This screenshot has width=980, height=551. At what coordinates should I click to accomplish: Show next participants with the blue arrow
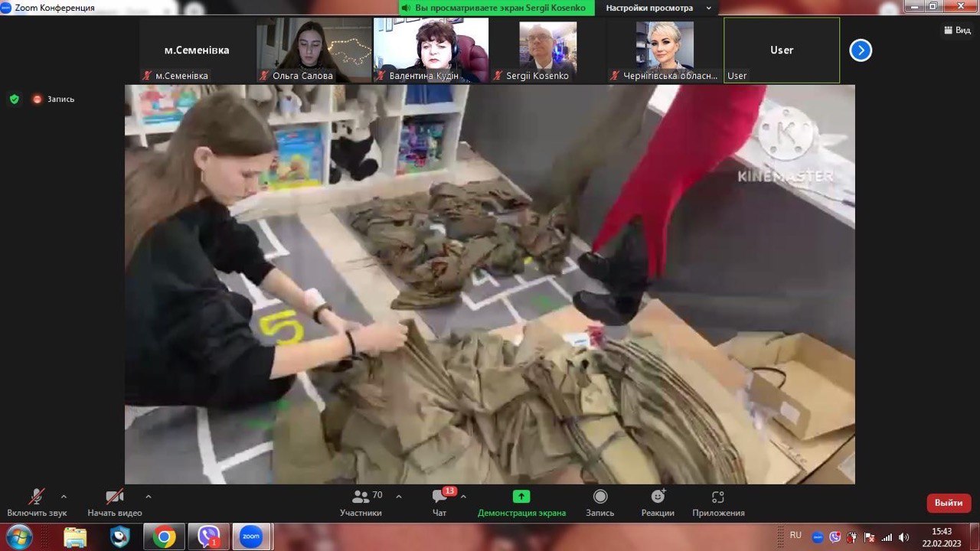pyautogui.click(x=861, y=51)
